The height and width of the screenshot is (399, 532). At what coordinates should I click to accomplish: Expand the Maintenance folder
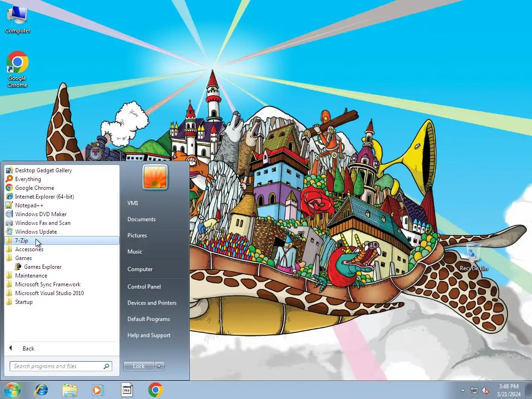(62, 276)
